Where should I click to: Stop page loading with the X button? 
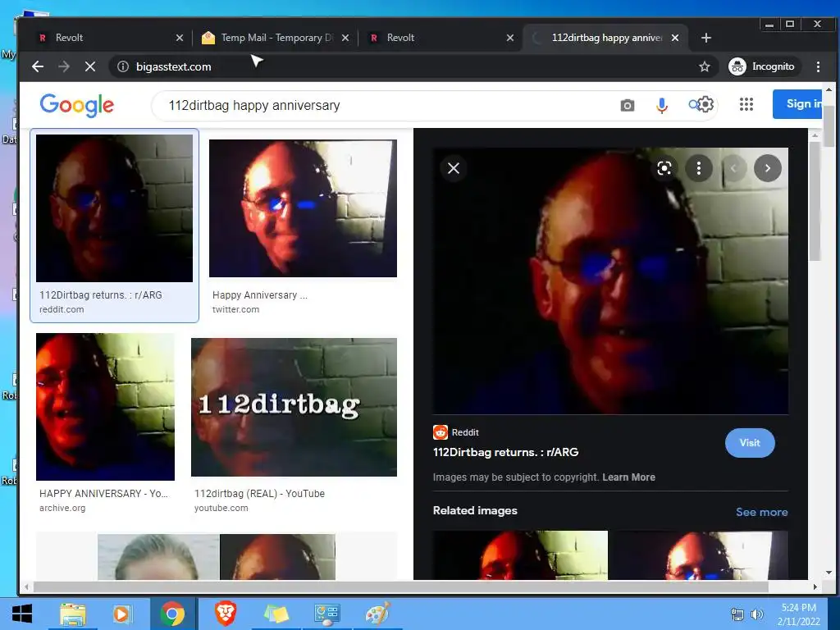[x=90, y=66]
